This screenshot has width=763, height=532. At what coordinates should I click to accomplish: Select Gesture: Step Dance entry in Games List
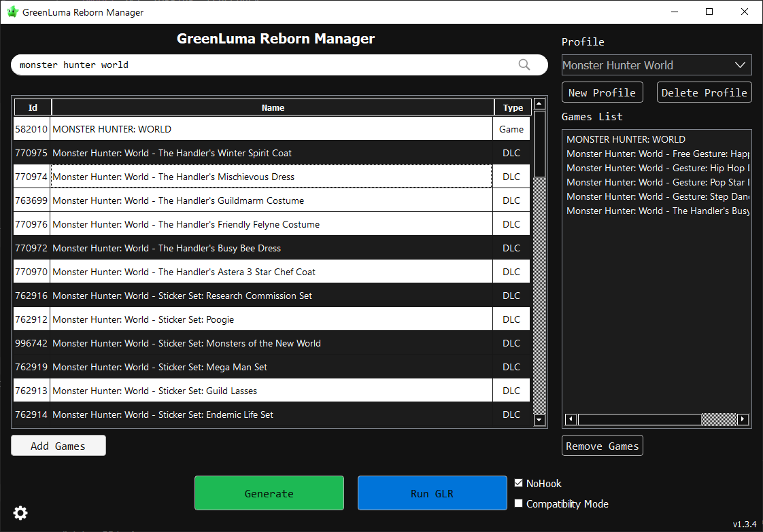[x=658, y=196]
